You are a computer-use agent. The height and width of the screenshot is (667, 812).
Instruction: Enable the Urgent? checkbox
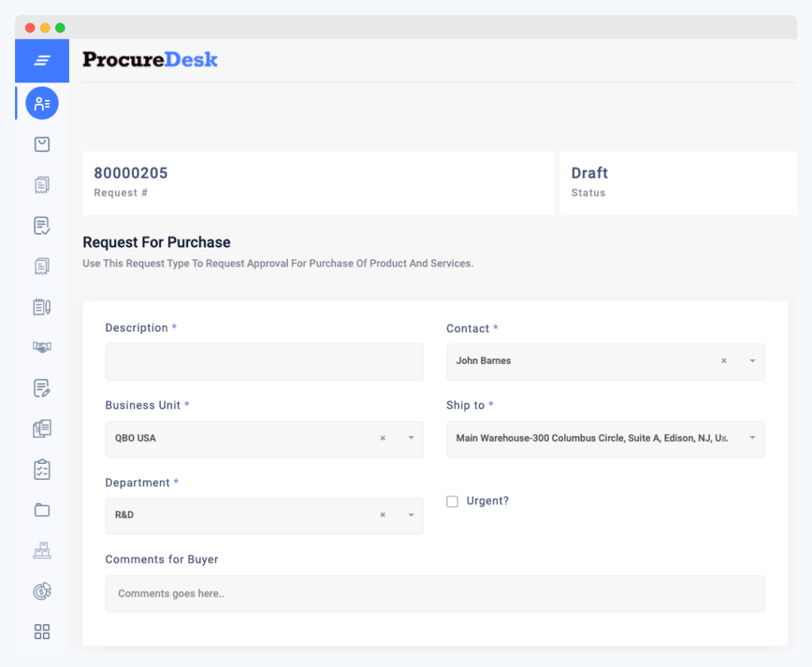pos(452,501)
